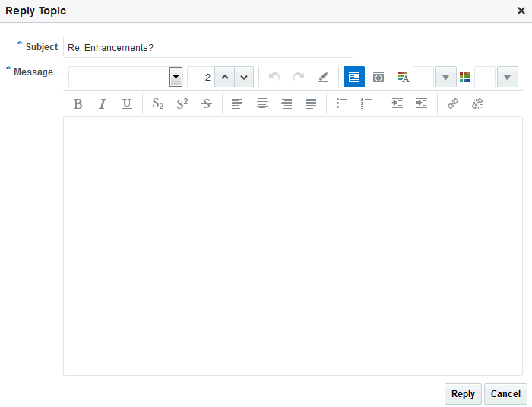Decrease the font size with down arrow
532x407 pixels.
tap(244, 77)
